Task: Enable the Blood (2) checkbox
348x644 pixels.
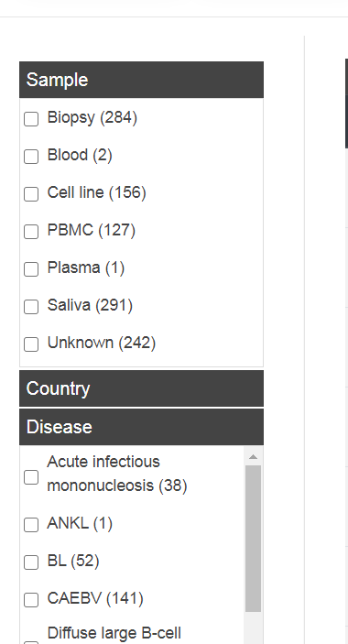Action: 31,157
